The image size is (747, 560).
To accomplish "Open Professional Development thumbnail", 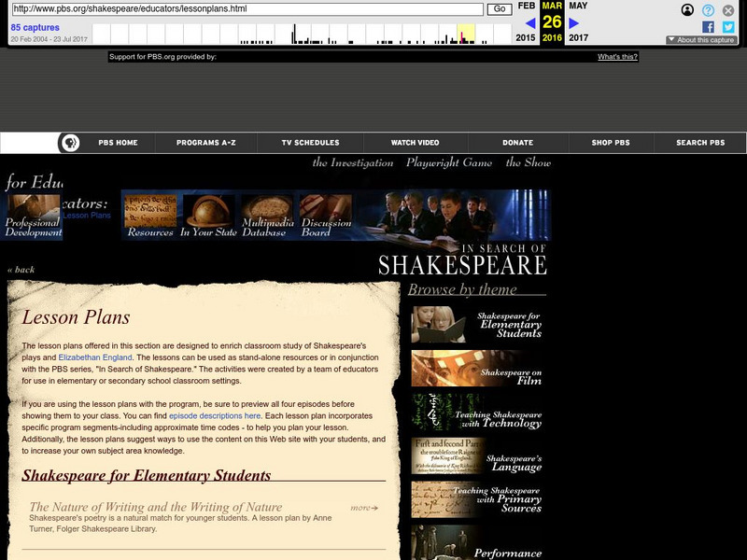I will (33, 217).
